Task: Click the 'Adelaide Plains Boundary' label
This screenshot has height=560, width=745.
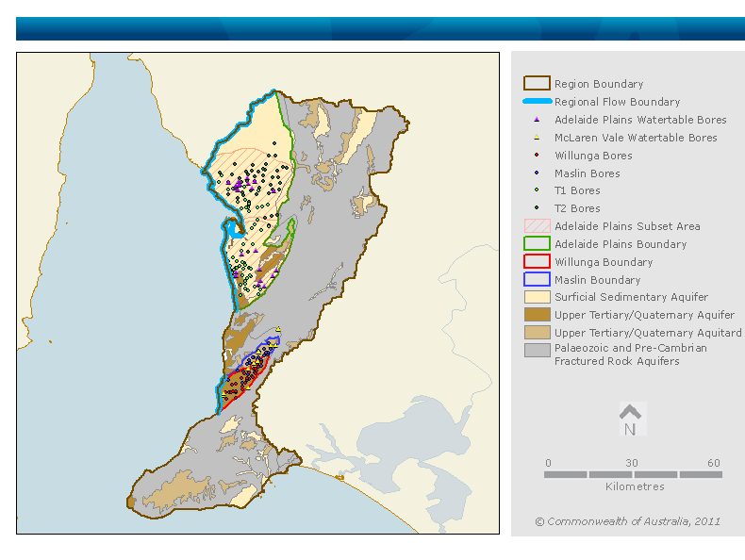Action: coord(621,244)
